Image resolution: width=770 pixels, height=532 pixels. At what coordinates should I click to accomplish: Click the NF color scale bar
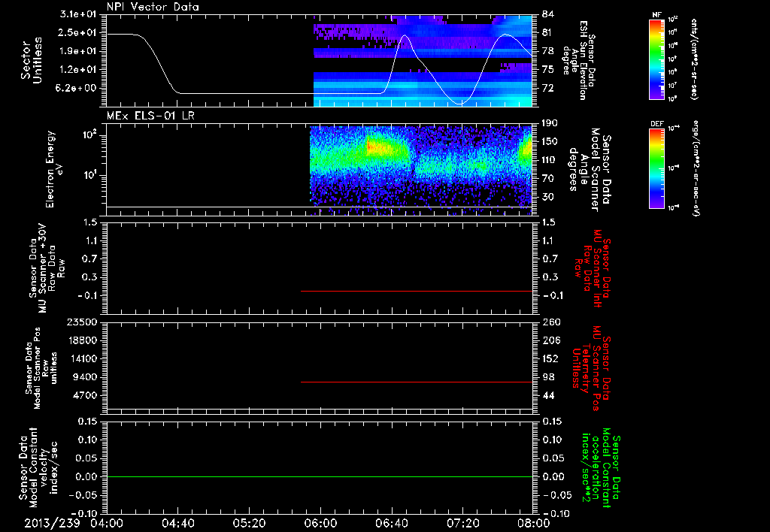pos(656,59)
